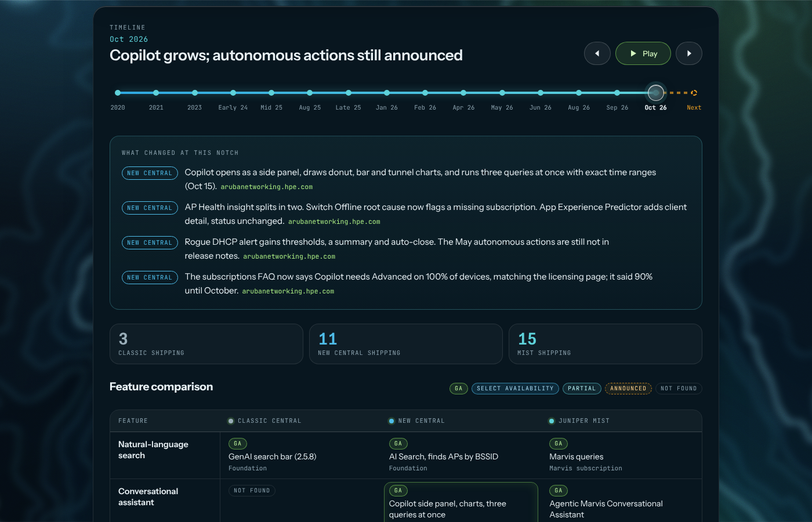
Task: Jump to the 2021 timeline notch
Action: pos(156,93)
